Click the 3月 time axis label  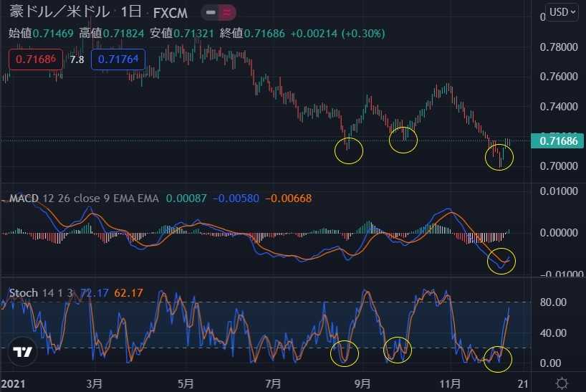(94, 384)
